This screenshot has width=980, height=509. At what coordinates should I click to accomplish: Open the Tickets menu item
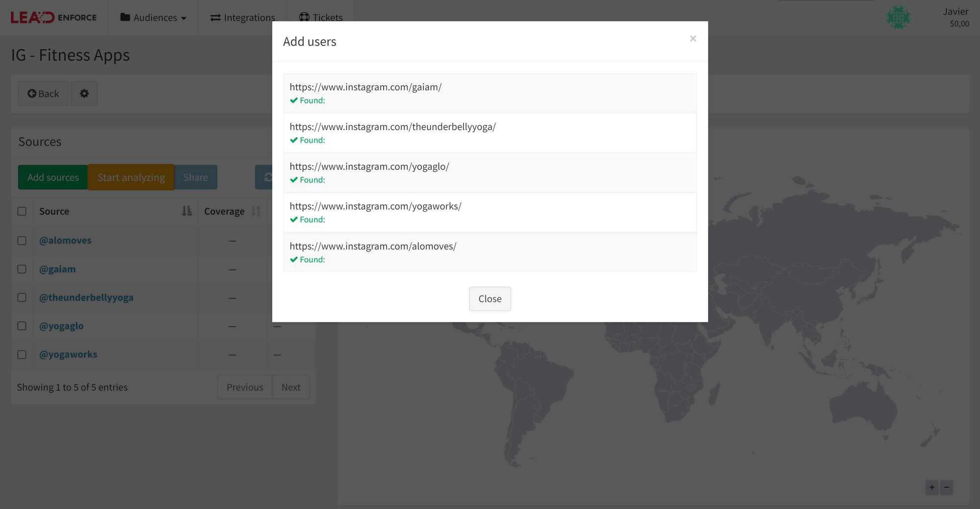[321, 18]
